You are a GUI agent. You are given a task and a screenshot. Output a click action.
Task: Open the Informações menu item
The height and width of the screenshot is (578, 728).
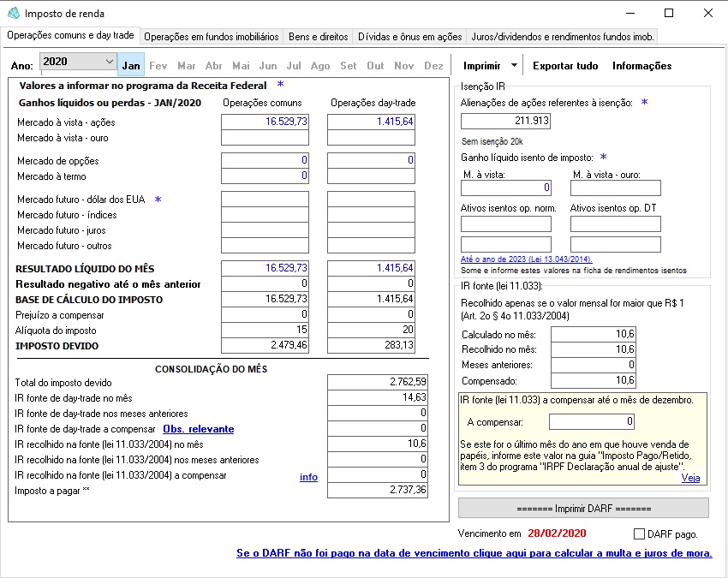(x=641, y=66)
